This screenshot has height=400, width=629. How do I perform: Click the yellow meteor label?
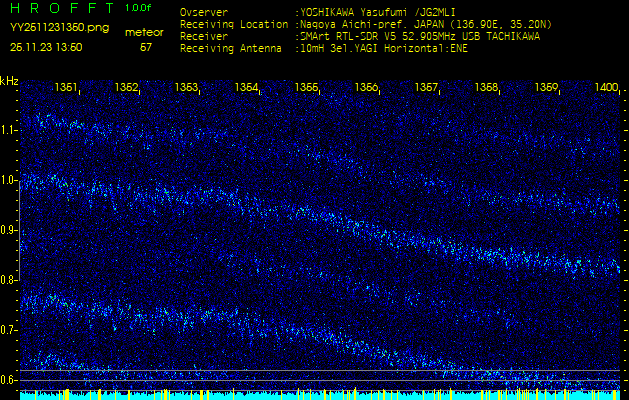coord(145,32)
